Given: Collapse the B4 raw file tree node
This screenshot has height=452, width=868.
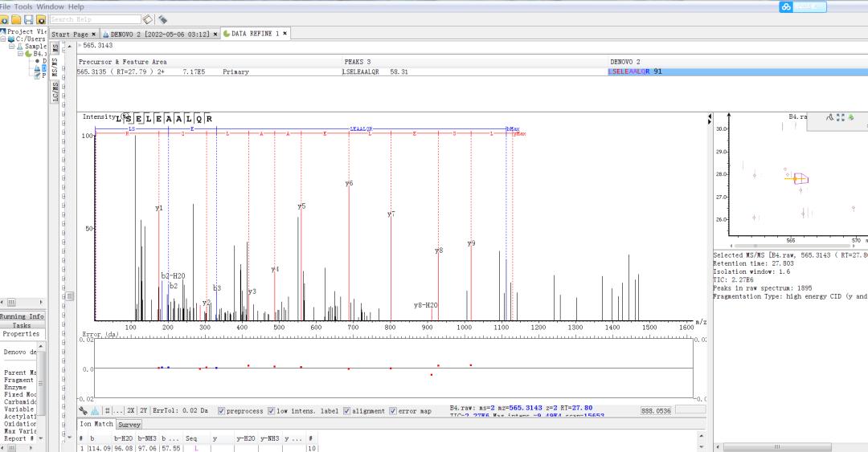Looking at the screenshot, I should (x=21, y=54).
